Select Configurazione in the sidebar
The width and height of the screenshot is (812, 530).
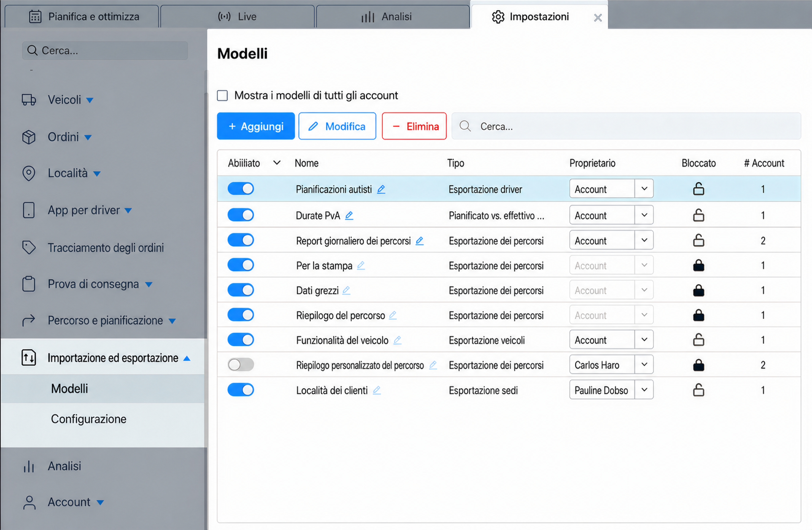(89, 419)
